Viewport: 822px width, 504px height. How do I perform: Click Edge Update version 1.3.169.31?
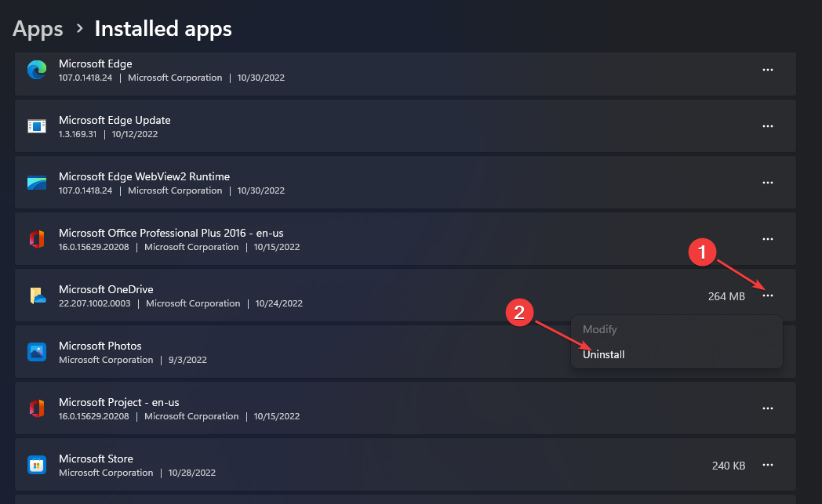click(78, 134)
